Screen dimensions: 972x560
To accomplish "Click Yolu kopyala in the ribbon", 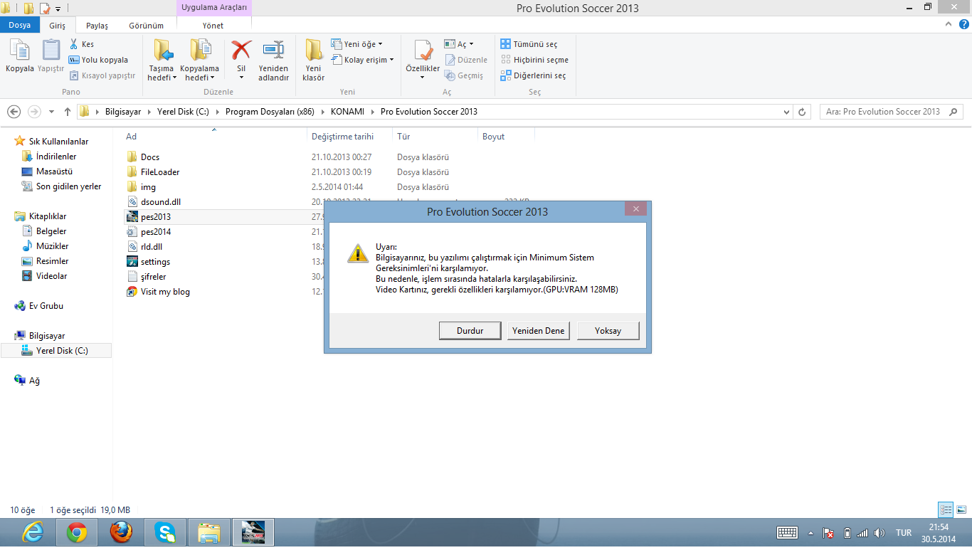I will pyautogui.click(x=99, y=60).
